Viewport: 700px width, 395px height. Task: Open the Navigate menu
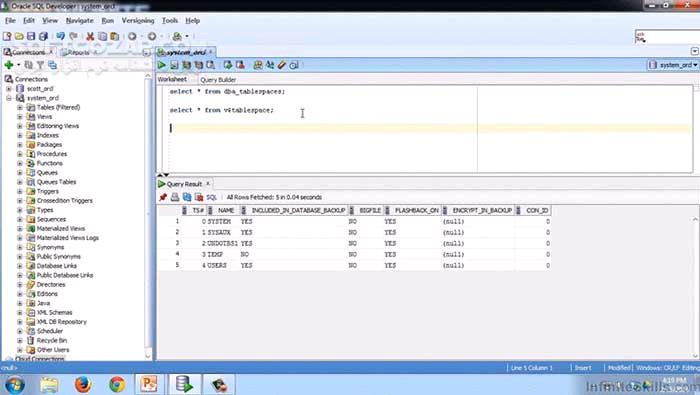[x=79, y=21]
